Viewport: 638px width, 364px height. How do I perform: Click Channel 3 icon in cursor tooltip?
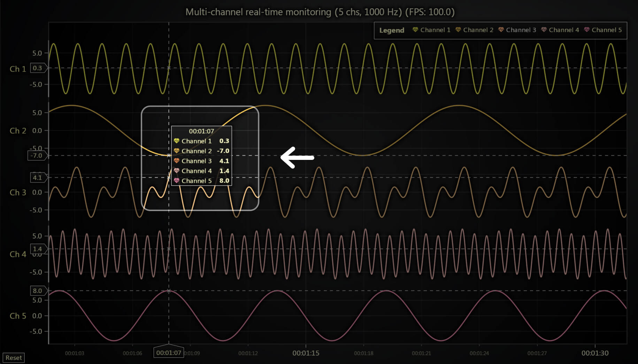point(176,161)
